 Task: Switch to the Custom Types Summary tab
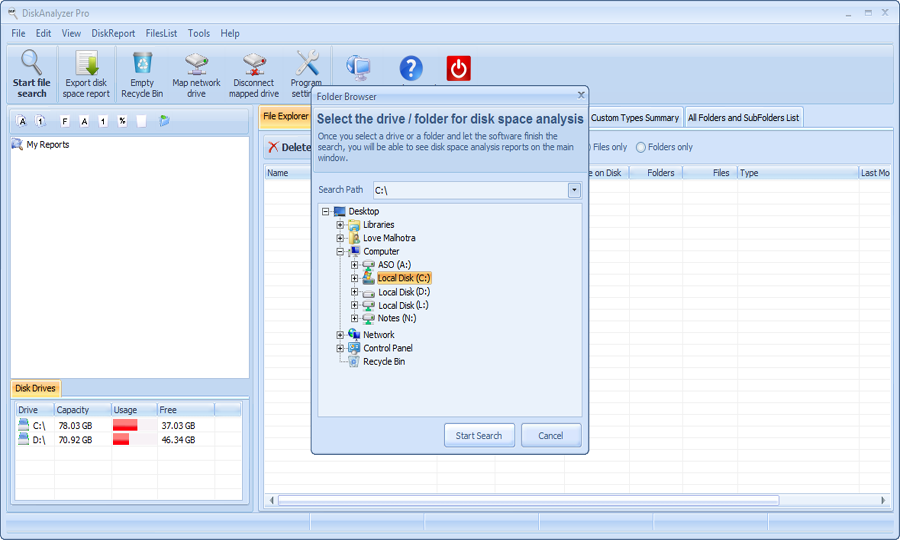[x=635, y=118]
